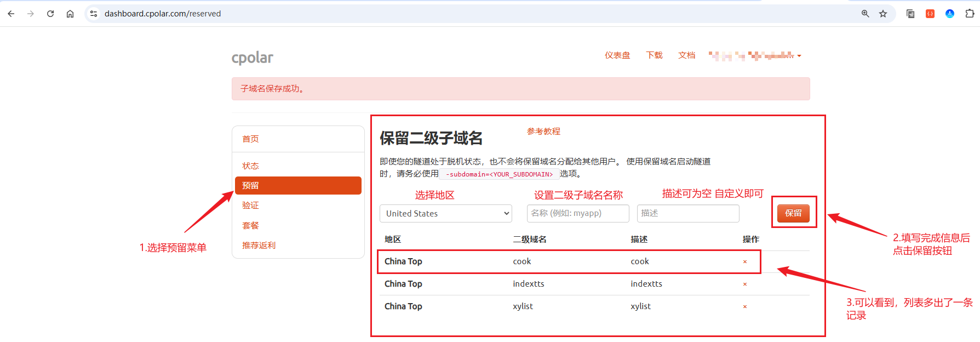Open the browser zoom magnifier icon

(x=866, y=14)
